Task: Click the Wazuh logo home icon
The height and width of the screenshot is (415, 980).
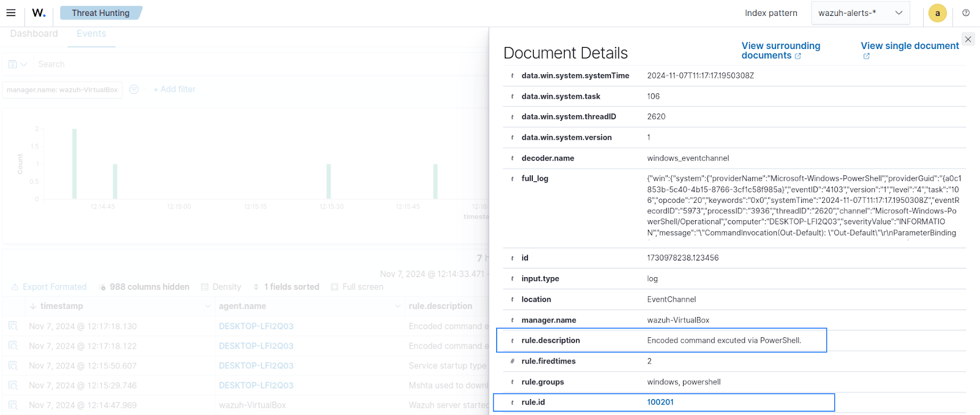Action: 39,13
